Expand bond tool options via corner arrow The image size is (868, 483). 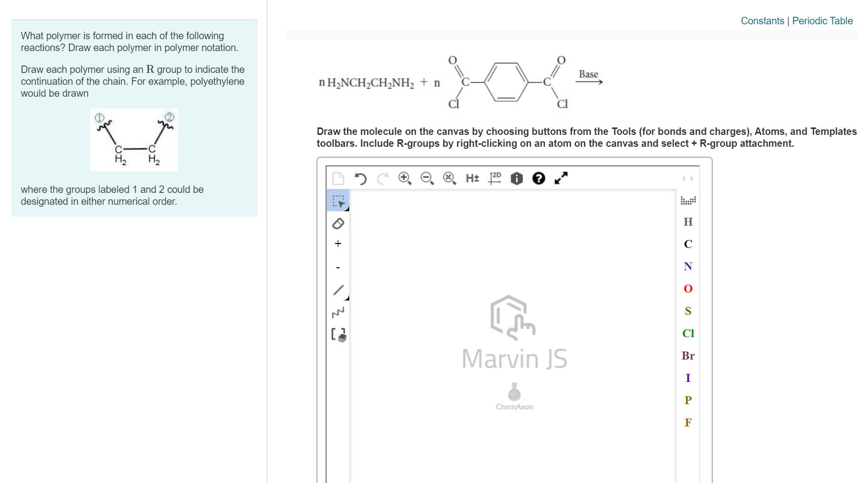(x=349, y=298)
